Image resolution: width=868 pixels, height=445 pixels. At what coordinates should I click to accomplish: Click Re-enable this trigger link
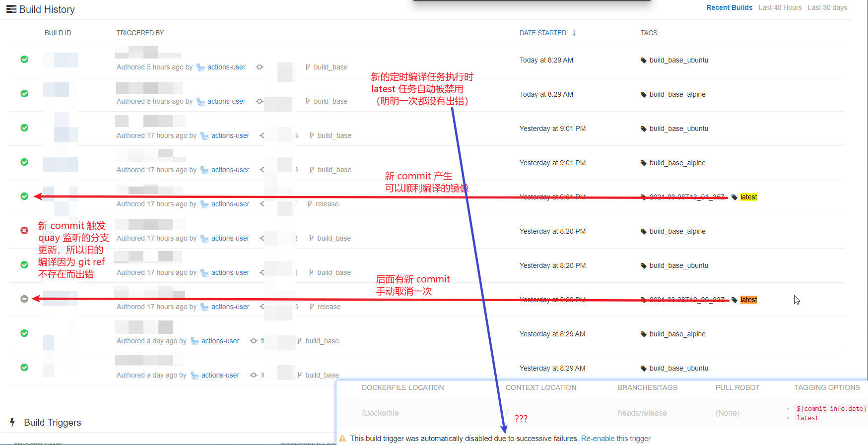616,439
